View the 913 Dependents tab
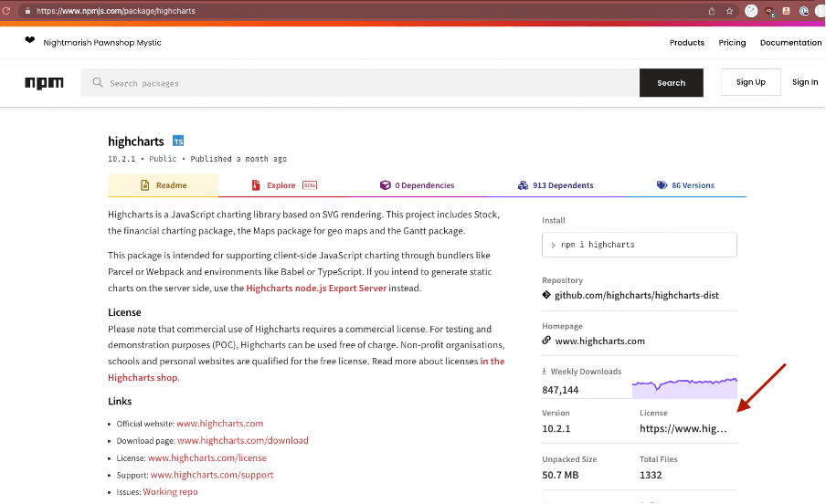826x504 pixels. click(x=556, y=185)
